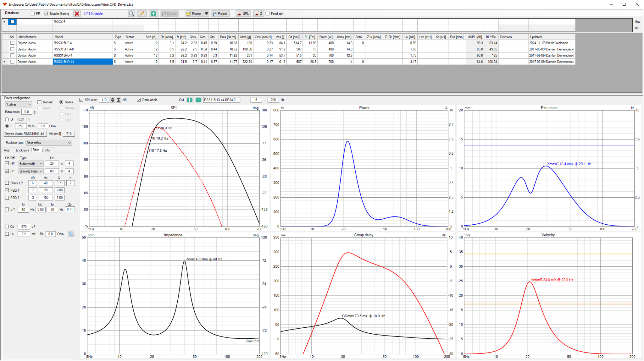Disable the Enable filtering checkbox
644x361 pixels.
tap(46, 14)
